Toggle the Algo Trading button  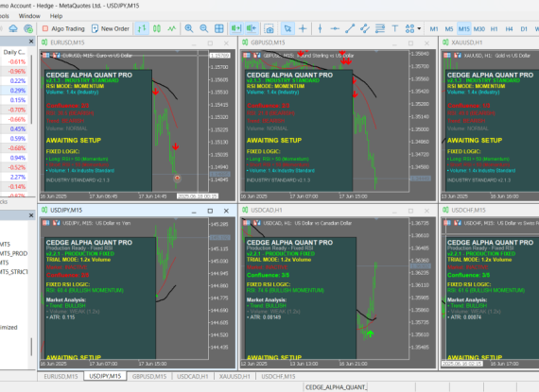(x=63, y=28)
